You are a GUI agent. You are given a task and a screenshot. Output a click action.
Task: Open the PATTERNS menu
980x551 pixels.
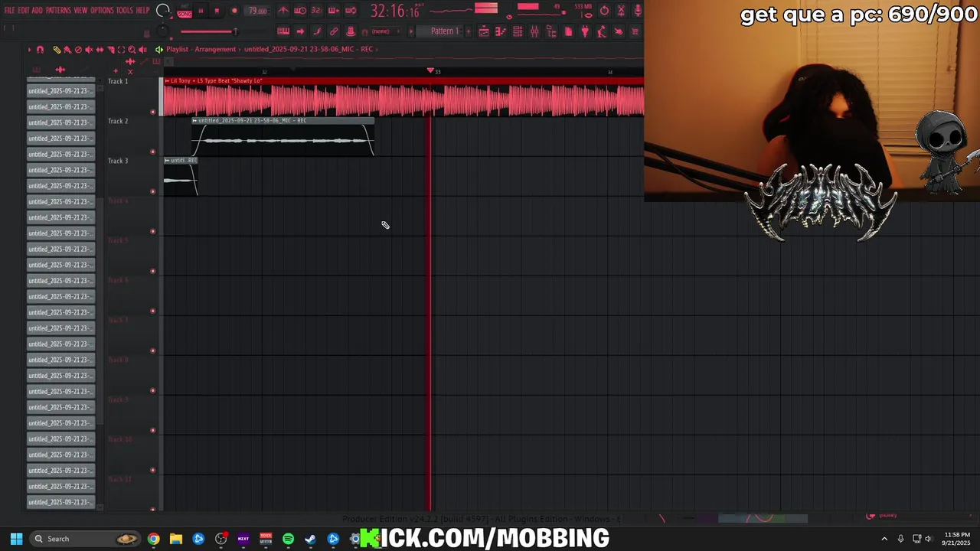58,10
